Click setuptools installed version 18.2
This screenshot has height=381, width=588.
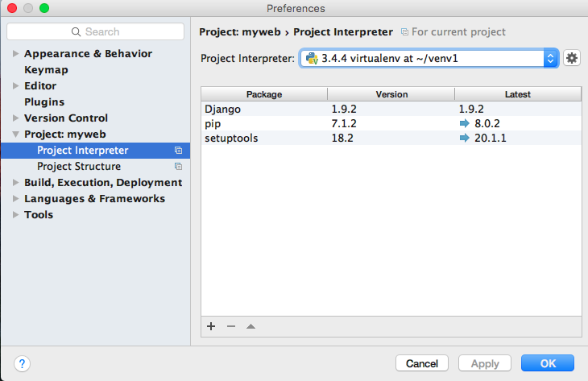pos(342,138)
